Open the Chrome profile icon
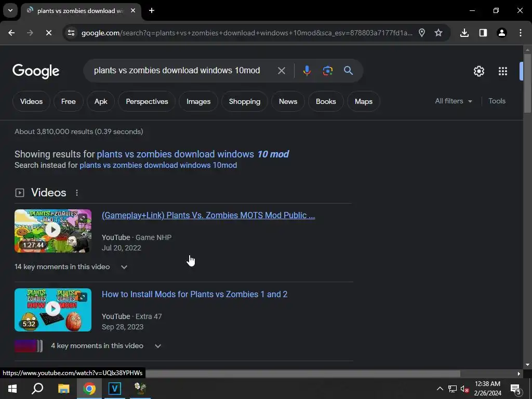This screenshot has width=532, height=399. (x=502, y=33)
